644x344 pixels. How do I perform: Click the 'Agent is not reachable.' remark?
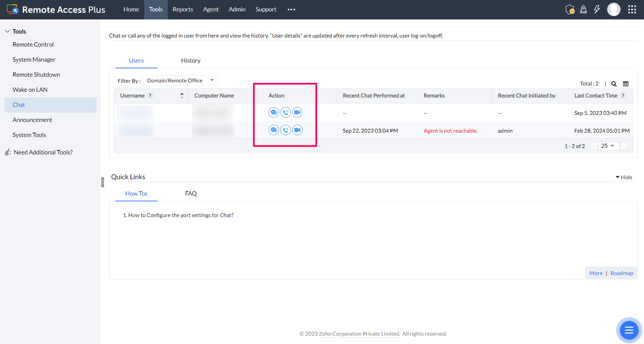450,131
